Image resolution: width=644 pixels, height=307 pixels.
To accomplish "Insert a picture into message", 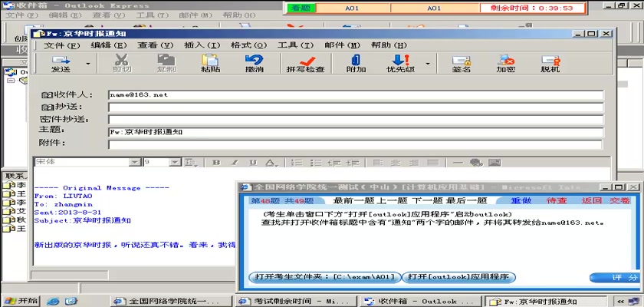I will click(x=495, y=163).
